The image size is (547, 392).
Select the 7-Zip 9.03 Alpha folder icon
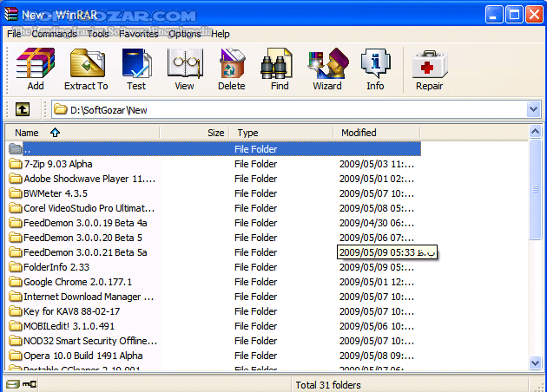(x=16, y=163)
